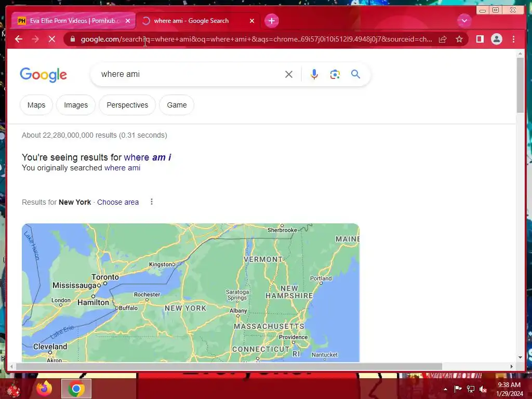Click the scroll up arrow
532x399 pixels.
(x=520, y=54)
